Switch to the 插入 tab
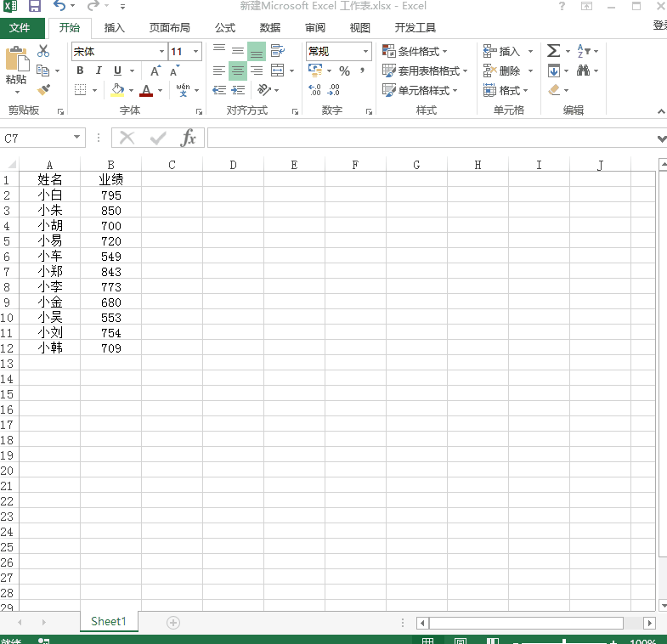Image resolution: width=667 pixels, height=644 pixels. tap(115, 28)
